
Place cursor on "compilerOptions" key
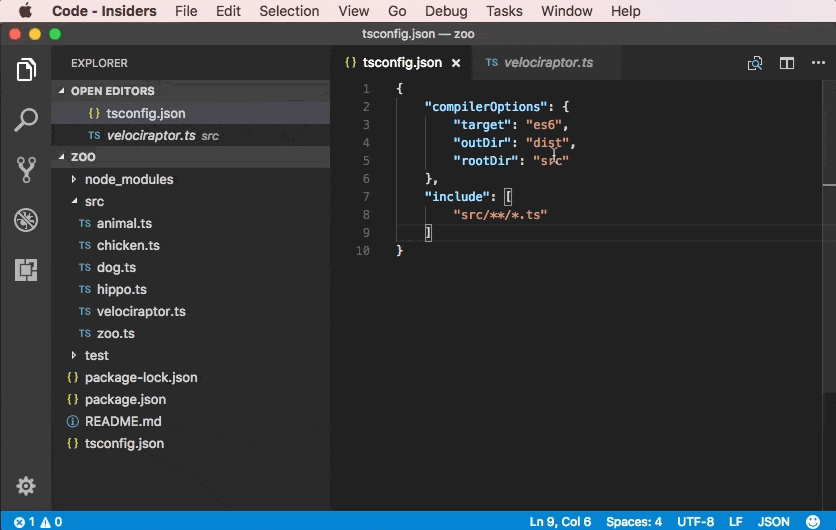coord(486,107)
